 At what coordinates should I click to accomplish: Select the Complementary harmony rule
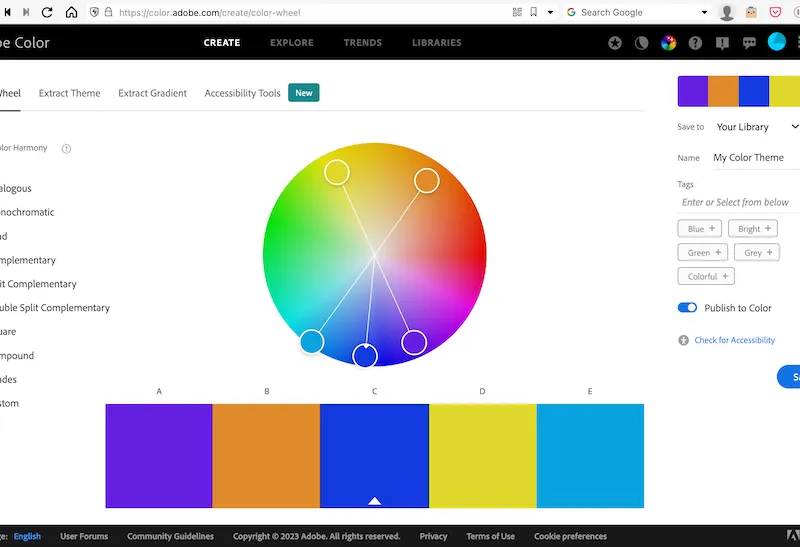27,260
